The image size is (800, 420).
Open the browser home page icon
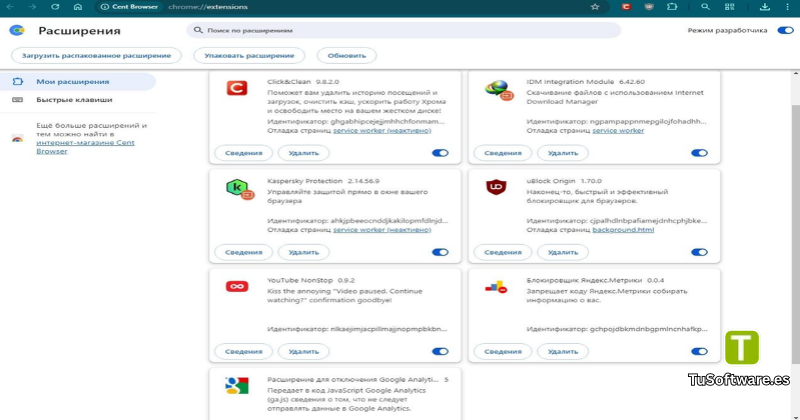[x=78, y=7]
